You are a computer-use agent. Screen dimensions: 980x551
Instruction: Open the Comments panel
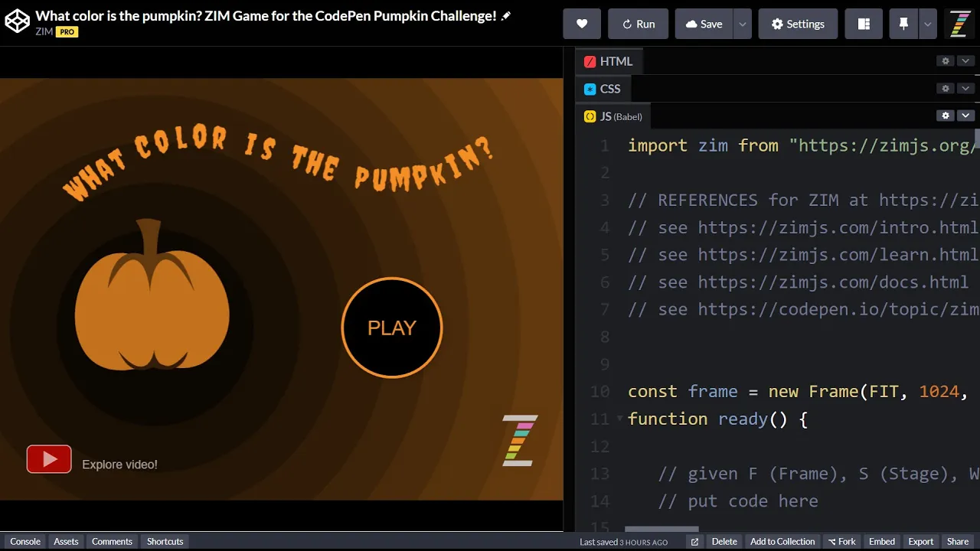(x=112, y=542)
